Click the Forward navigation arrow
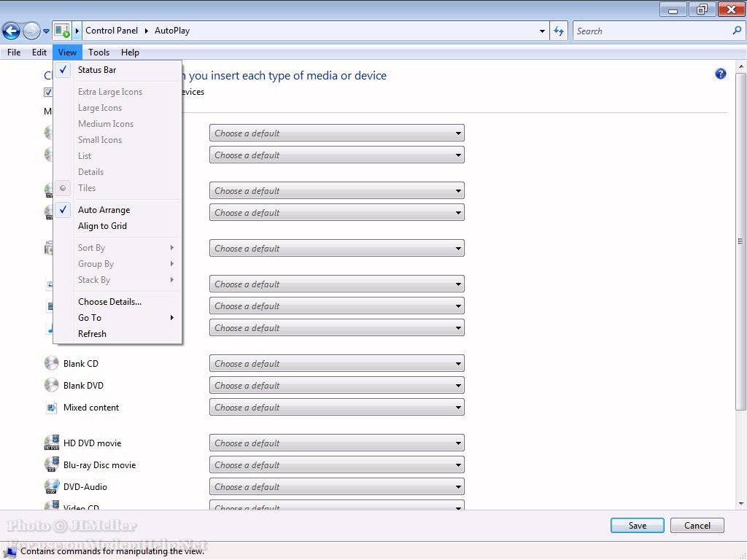Image resolution: width=747 pixels, height=560 pixels. pyautogui.click(x=31, y=31)
